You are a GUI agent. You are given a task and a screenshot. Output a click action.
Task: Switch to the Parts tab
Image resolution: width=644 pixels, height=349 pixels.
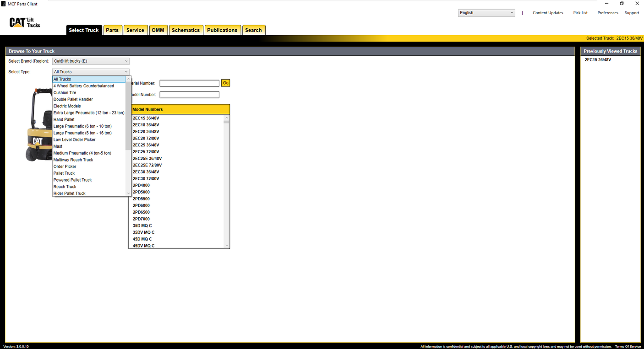[113, 30]
